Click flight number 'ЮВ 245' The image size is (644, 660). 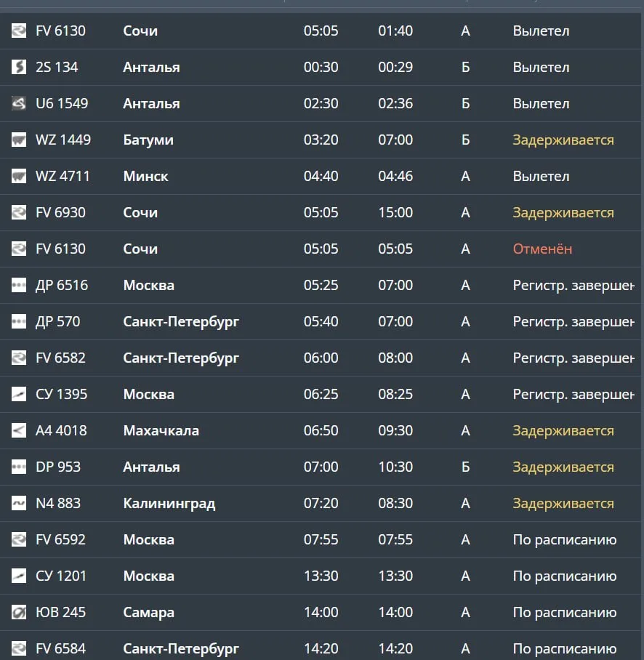[x=60, y=612]
